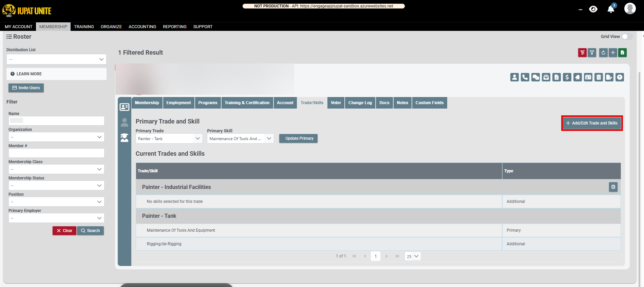Open the MY ACCOUNT menu
The image size is (644, 287).
[19, 26]
